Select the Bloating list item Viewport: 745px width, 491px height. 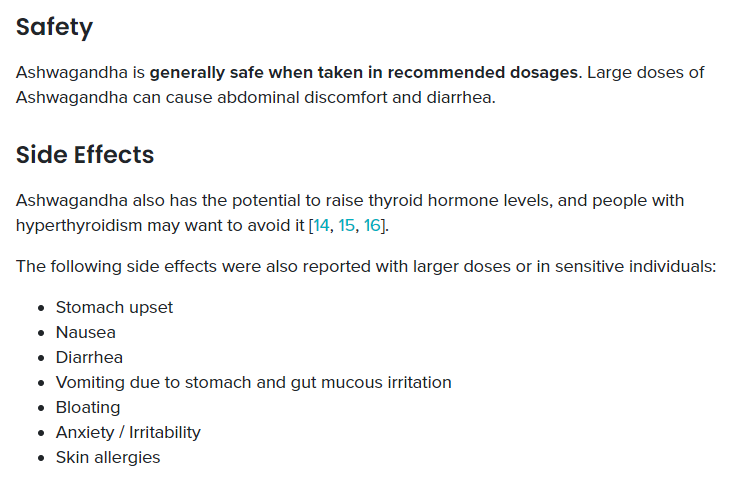pyautogui.click(x=88, y=408)
